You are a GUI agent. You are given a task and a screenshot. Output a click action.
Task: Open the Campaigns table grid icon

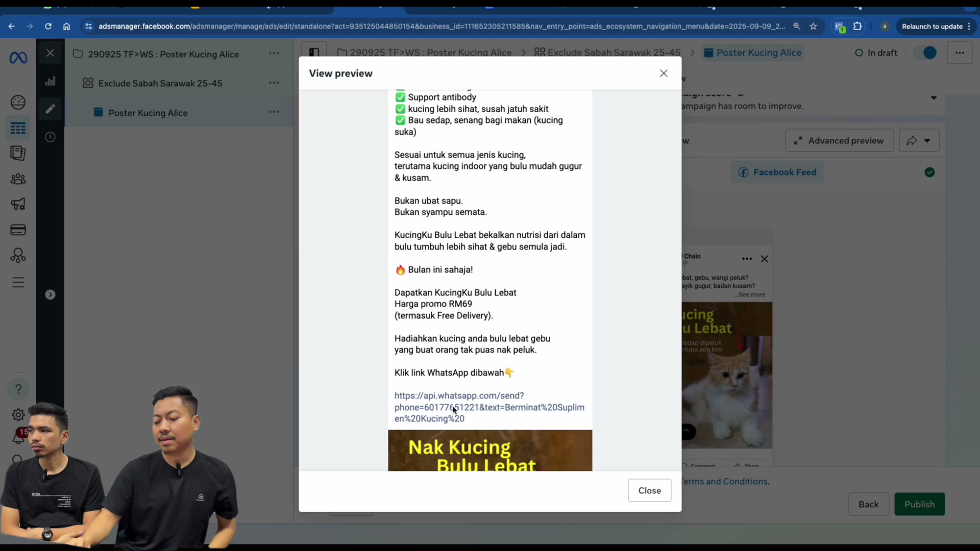[x=18, y=128]
